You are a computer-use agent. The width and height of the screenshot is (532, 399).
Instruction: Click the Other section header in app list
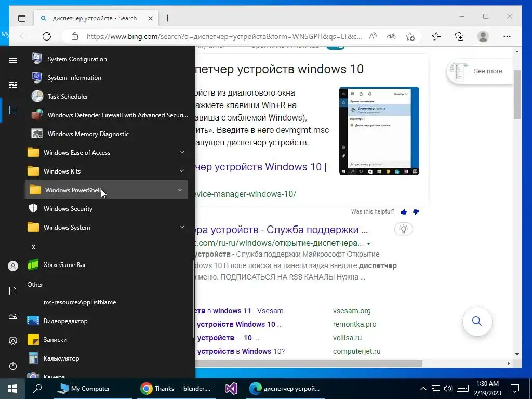click(x=35, y=284)
